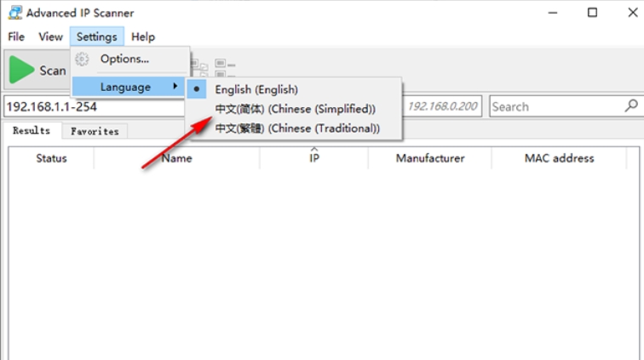This screenshot has height=360, width=644.
Task: Select English (English) language option
Action: [294, 89]
